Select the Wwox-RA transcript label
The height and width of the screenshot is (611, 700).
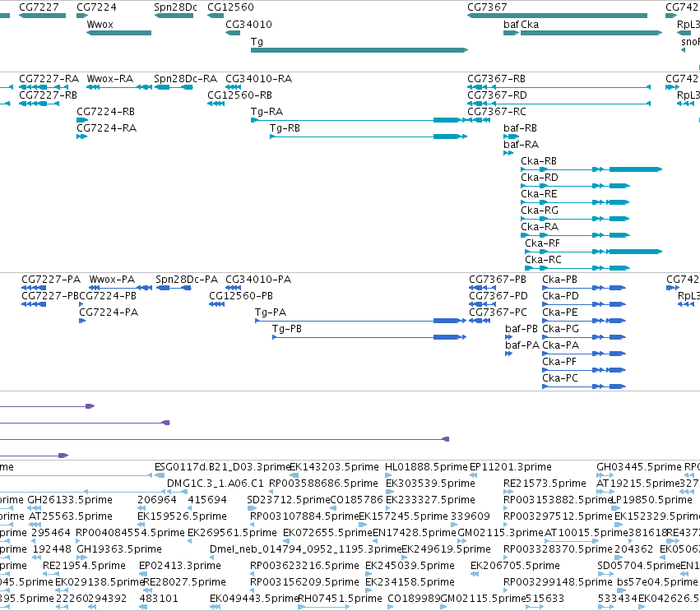click(x=110, y=79)
